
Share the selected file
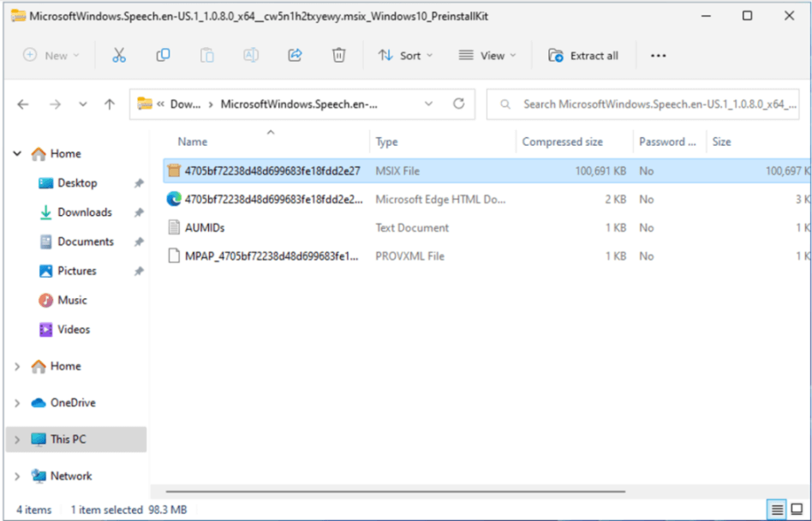click(295, 55)
